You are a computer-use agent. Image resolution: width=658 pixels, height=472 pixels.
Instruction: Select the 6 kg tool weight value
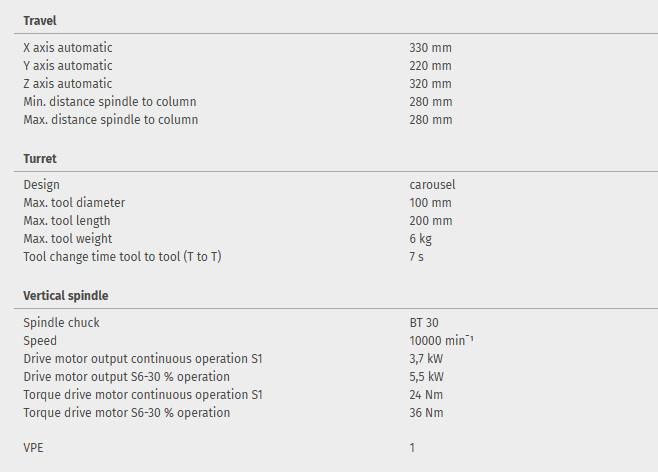pos(420,238)
